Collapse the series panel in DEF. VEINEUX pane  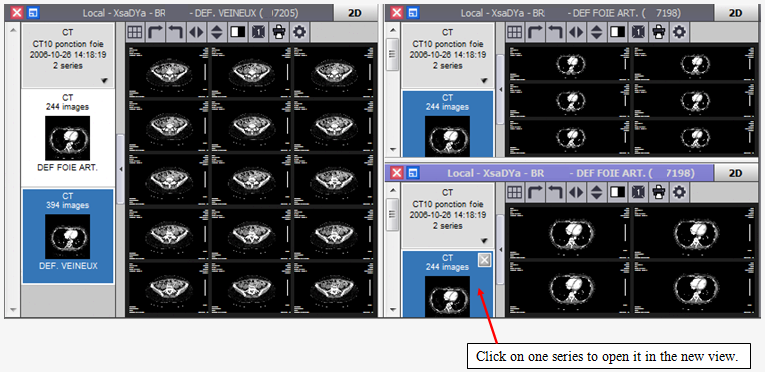[120, 169]
